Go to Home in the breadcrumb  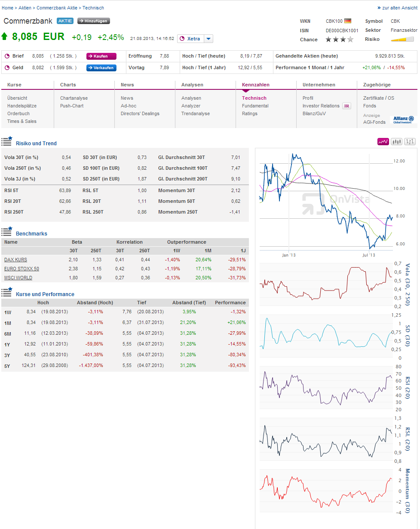pos(8,8)
